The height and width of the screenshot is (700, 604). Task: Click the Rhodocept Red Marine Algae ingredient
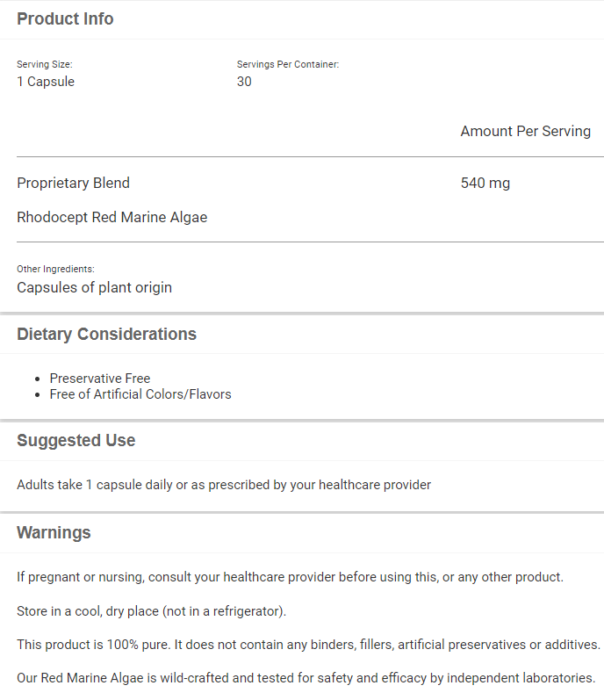point(111,217)
